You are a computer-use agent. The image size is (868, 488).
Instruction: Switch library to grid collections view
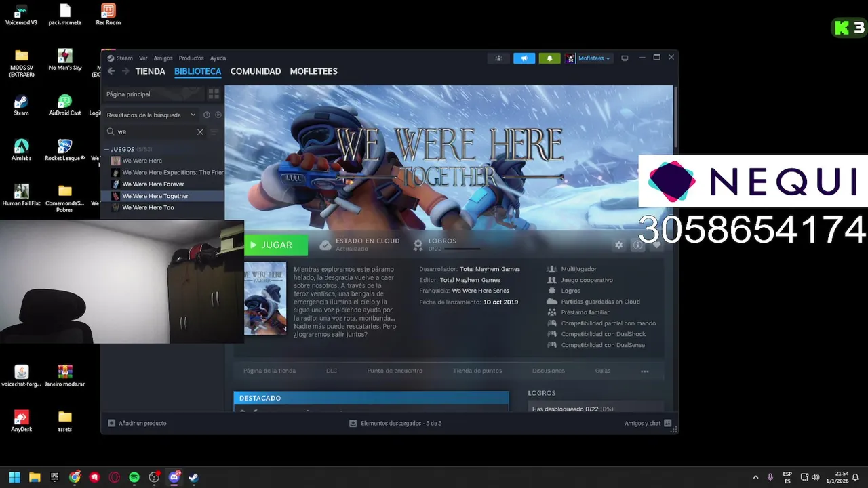[x=214, y=94]
